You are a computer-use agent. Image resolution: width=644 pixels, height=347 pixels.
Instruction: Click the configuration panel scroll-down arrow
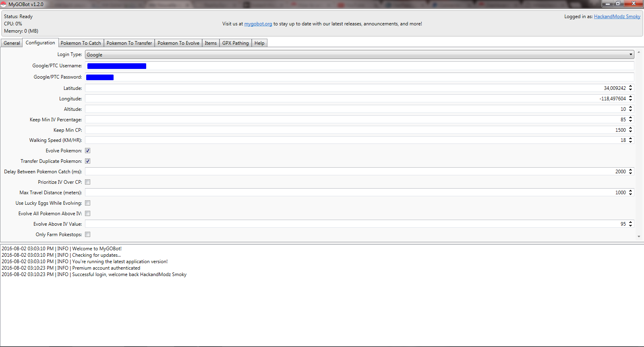pyautogui.click(x=639, y=237)
